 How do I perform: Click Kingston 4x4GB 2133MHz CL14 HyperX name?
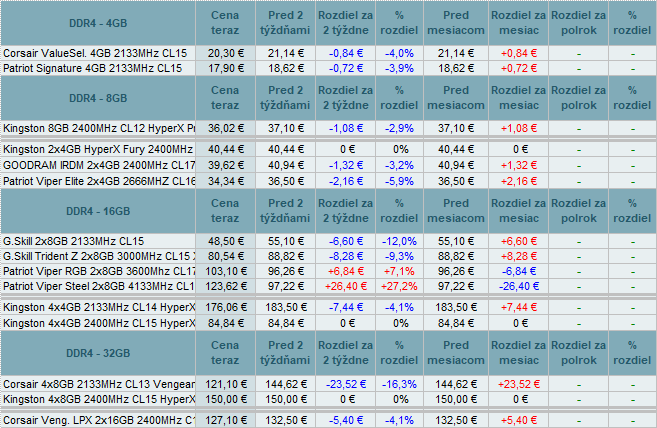[x=99, y=307]
